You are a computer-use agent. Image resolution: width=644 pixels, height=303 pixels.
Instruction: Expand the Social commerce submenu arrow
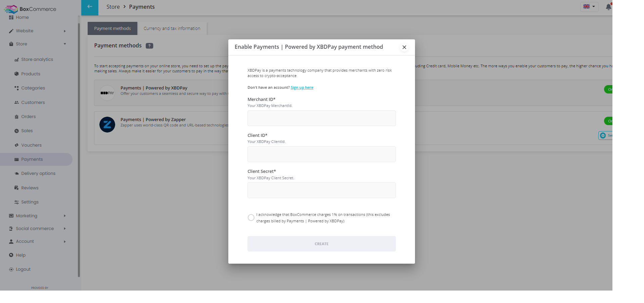point(65,229)
